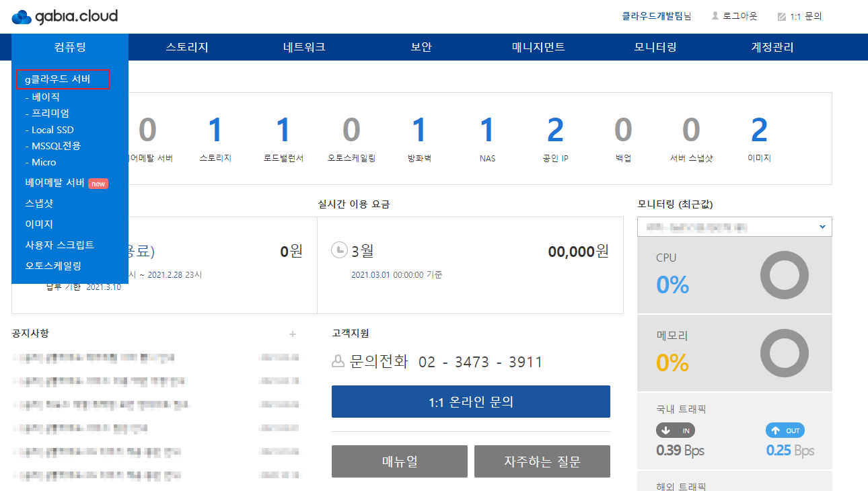868x491 pixels.
Task: Click the NAS count tile
Action: tap(487, 139)
